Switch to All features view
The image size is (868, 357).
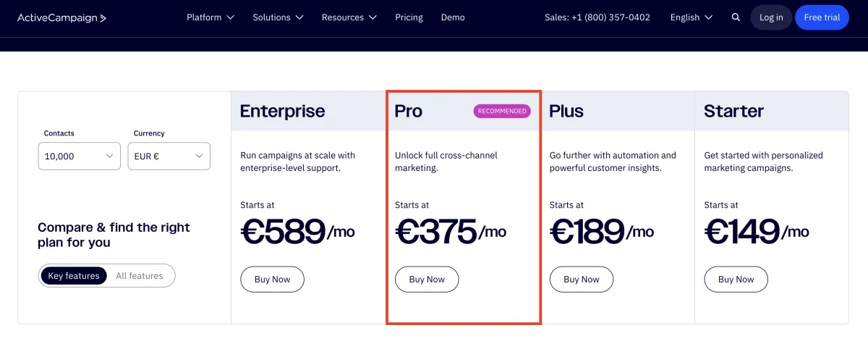click(140, 276)
